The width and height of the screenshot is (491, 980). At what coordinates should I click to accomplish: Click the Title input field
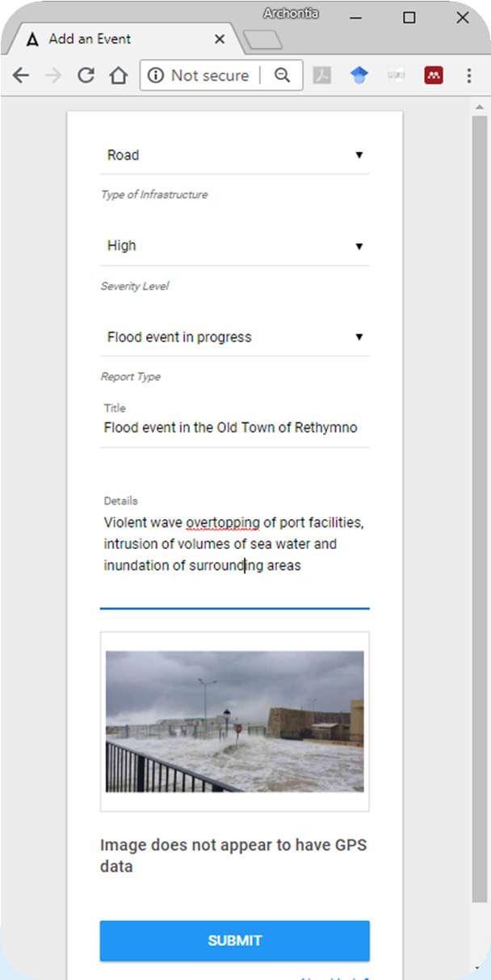tap(234, 428)
